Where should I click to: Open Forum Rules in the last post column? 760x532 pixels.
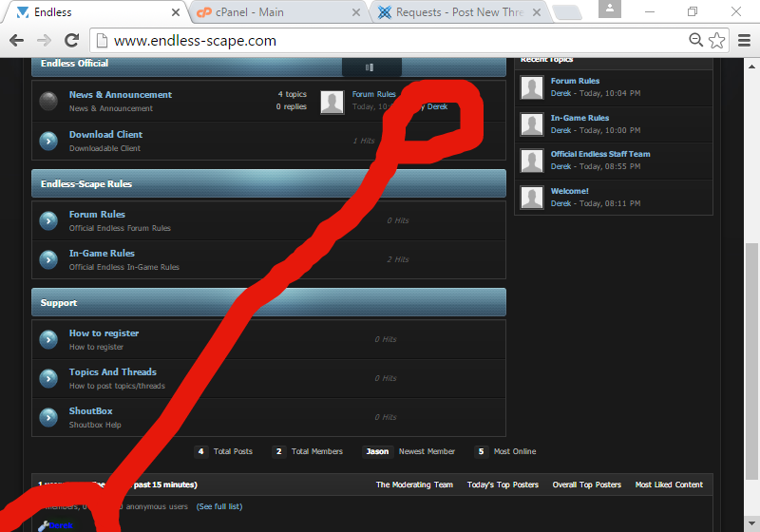tap(373, 94)
